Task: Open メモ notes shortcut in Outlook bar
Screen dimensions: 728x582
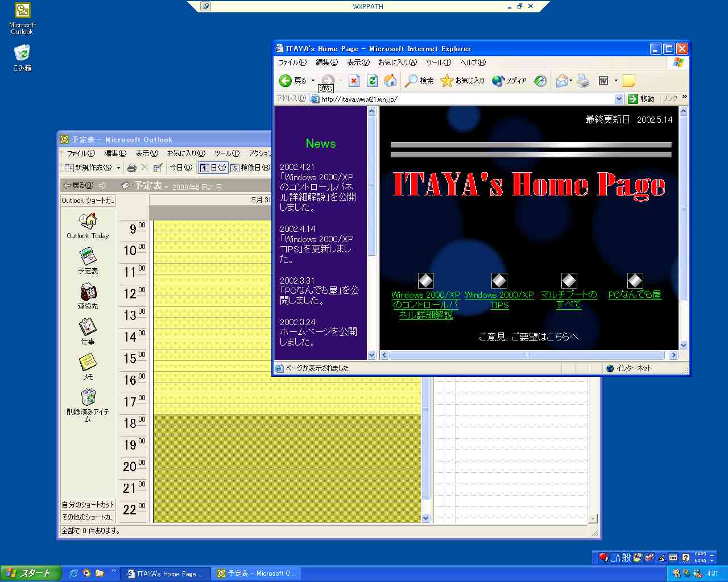Action: [x=88, y=367]
